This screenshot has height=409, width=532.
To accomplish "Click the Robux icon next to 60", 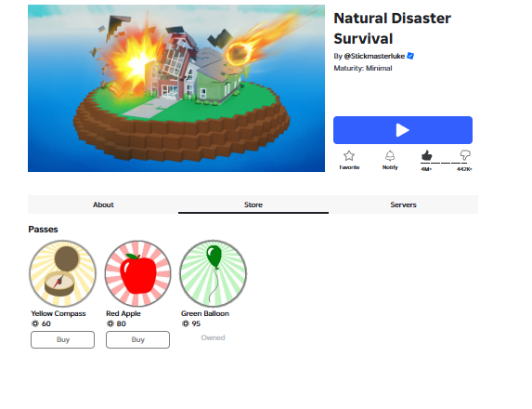I will (35, 323).
